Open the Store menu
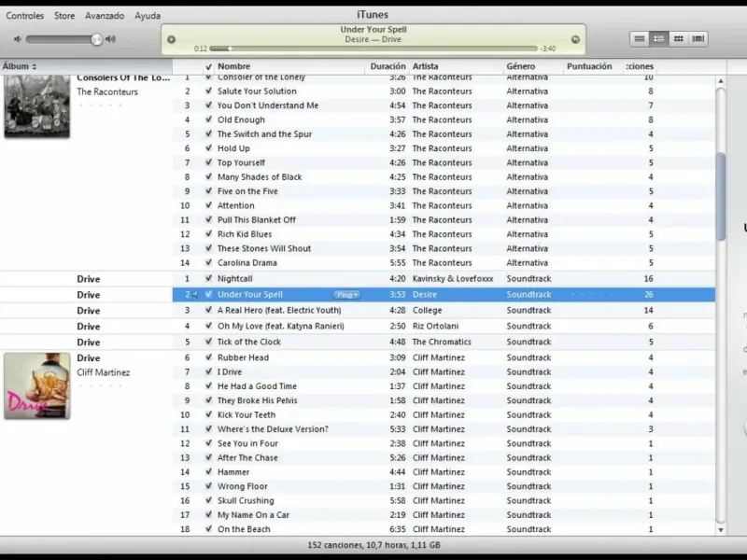This screenshot has width=747, height=560. pos(64,16)
